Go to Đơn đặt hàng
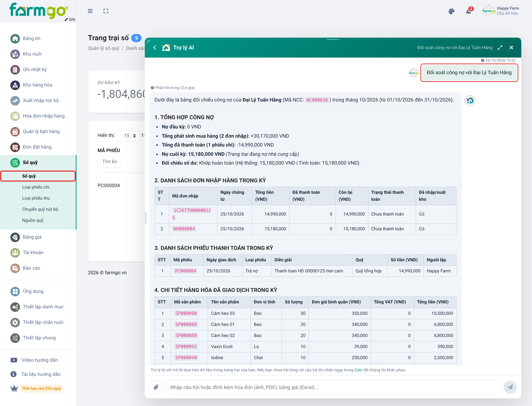This screenshot has height=406, width=532. (x=38, y=147)
